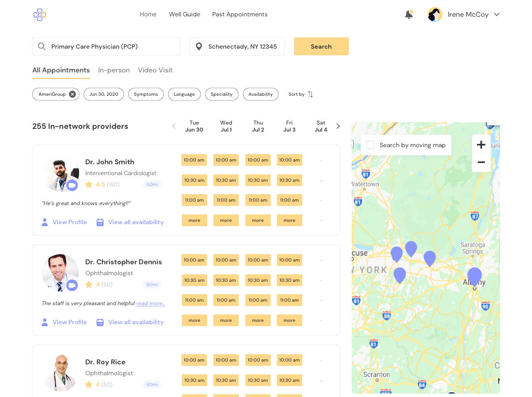Click Dr. Roy Rice name heading
532x397 pixels.
pyautogui.click(x=105, y=362)
